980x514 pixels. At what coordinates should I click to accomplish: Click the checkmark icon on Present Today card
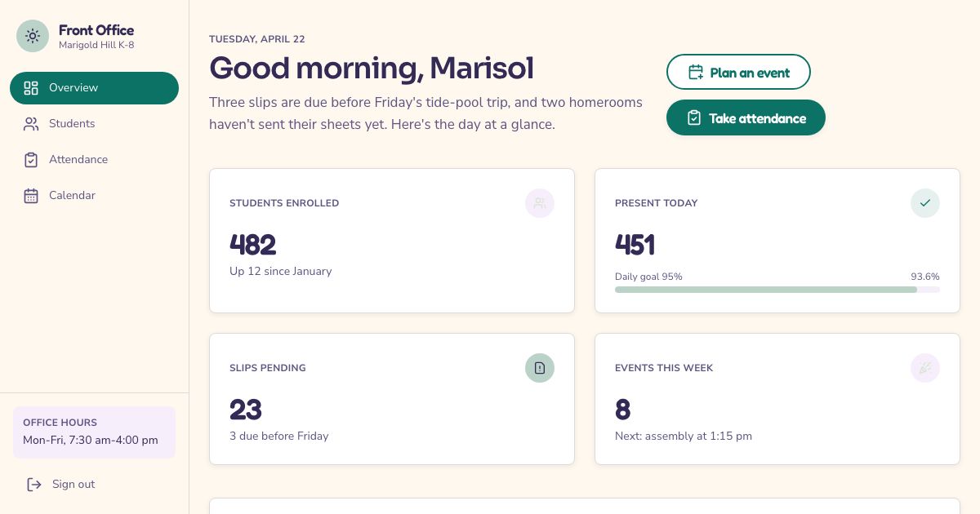coord(925,203)
